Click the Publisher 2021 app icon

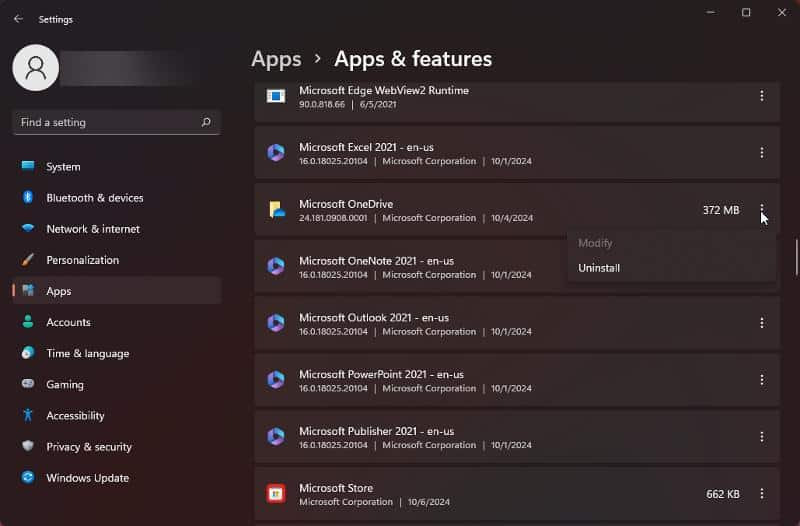276,437
